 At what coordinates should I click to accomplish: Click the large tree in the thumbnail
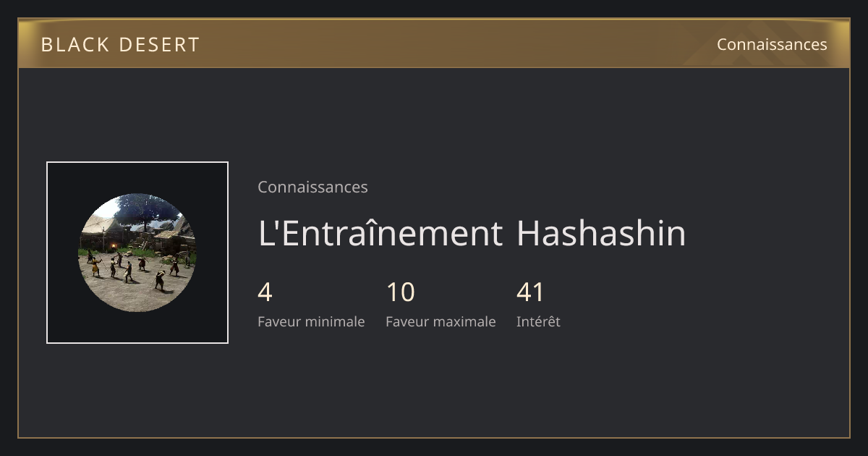(x=145, y=210)
